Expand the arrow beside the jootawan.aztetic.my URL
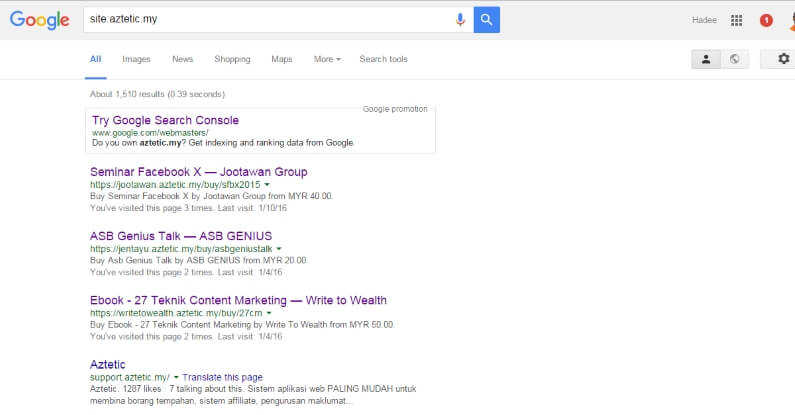The image size is (795, 415). coord(267,185)
